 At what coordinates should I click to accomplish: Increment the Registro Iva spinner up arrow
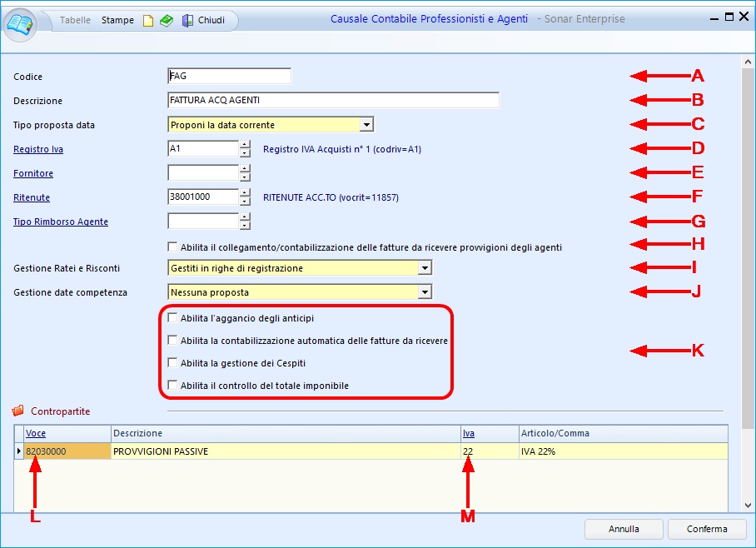[x=245, y=145]
